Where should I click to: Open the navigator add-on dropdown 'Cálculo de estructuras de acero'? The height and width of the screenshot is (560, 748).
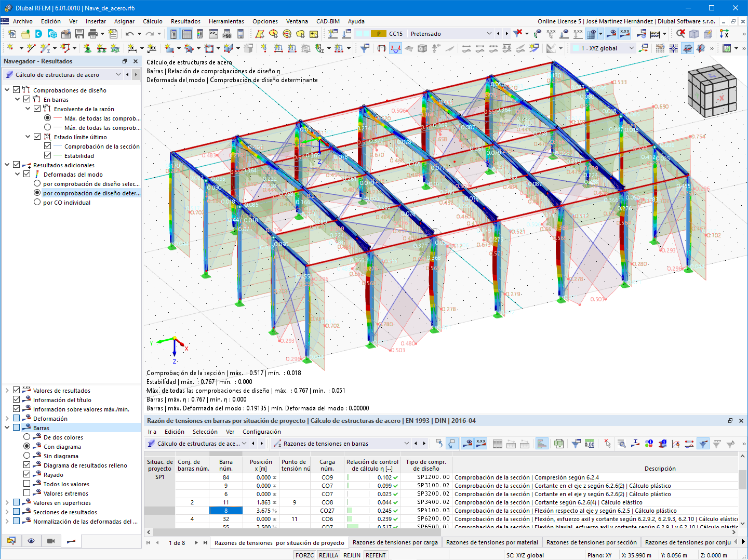63,75
